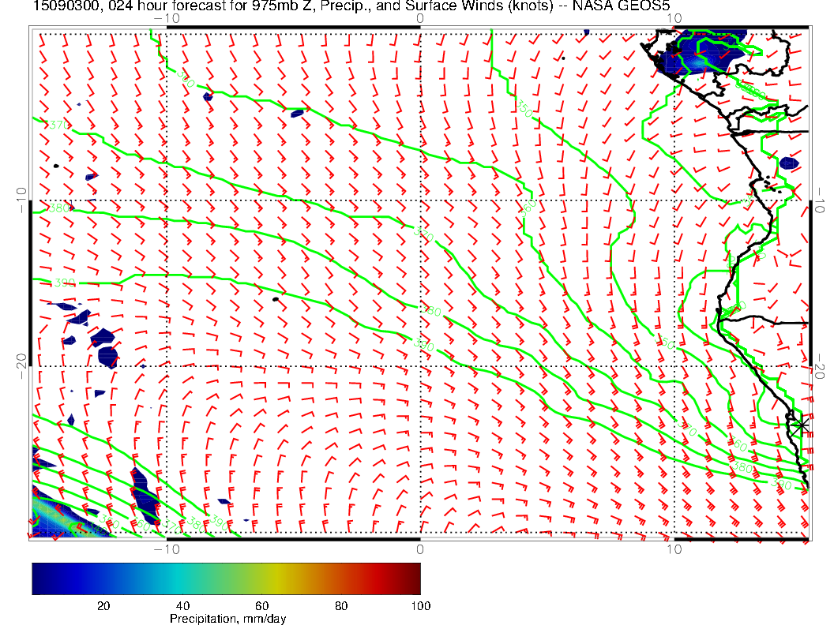Click the 'Precipitation, mm/day' colorbar caption
834x644 pixels.
click(x=227, y=619)
